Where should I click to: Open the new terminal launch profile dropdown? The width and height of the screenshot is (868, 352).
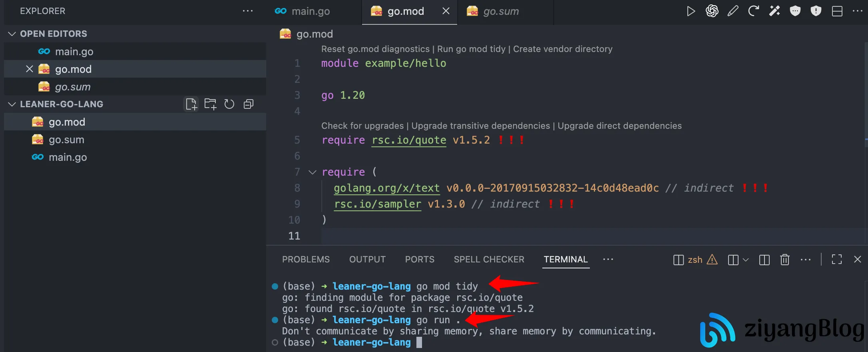pos(746,260)
